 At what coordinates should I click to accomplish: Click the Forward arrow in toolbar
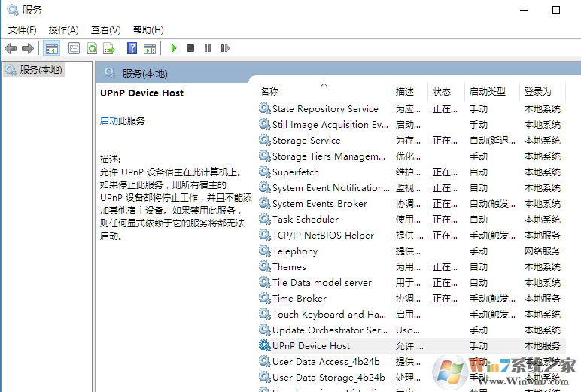(x=28, y=48)
